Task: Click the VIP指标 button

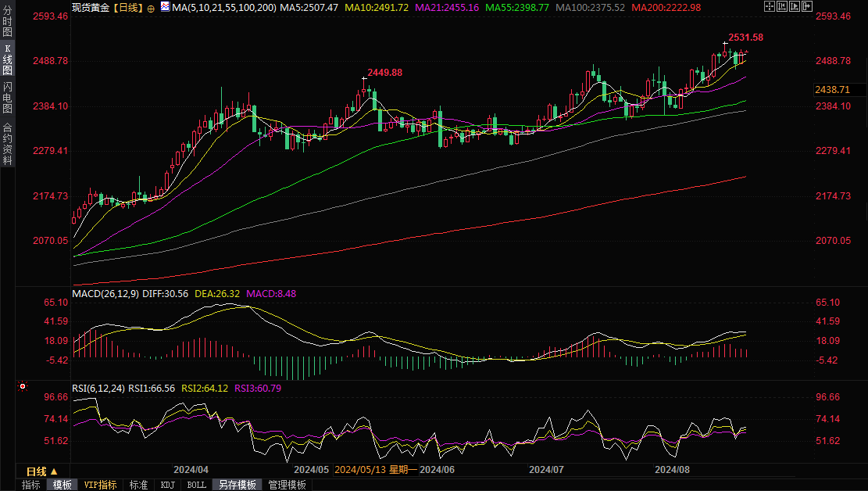Action: pos(100,485)
